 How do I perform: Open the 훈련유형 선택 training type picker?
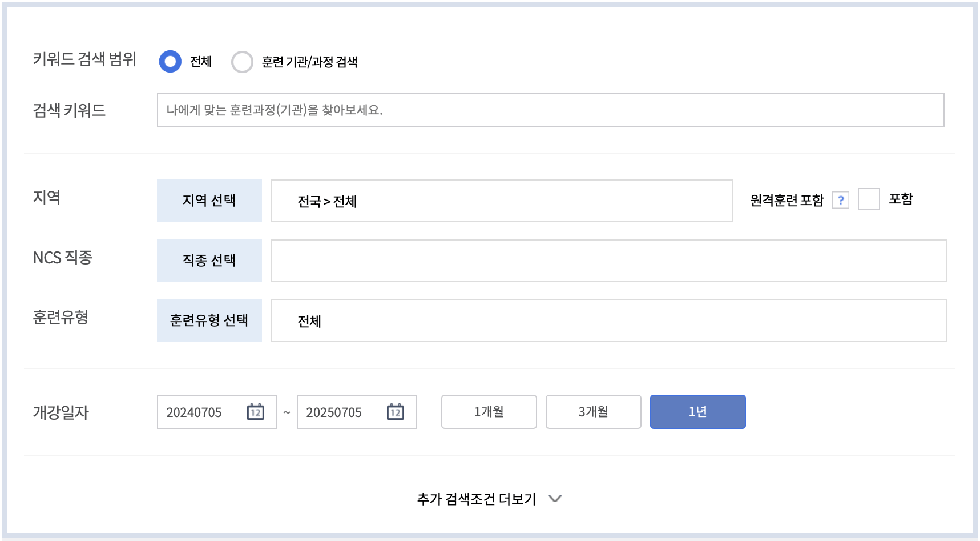(x=209, y=320)
